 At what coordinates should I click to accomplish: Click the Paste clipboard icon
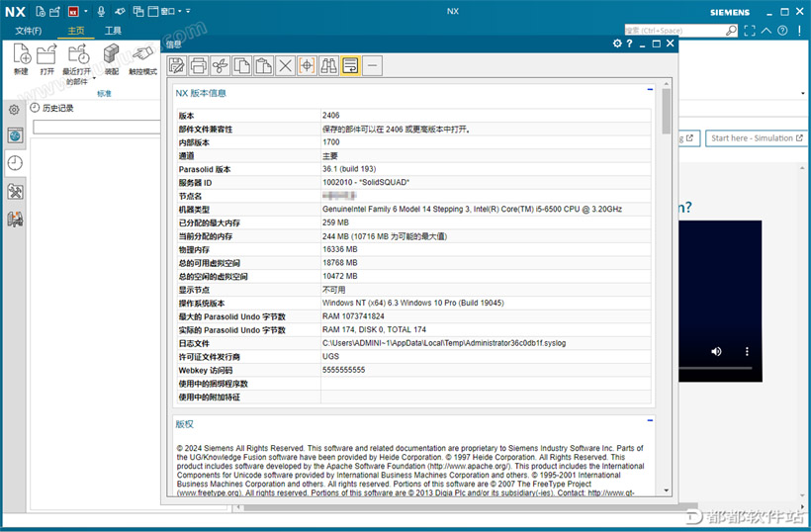pyautogui.click(x=264, y=65)
